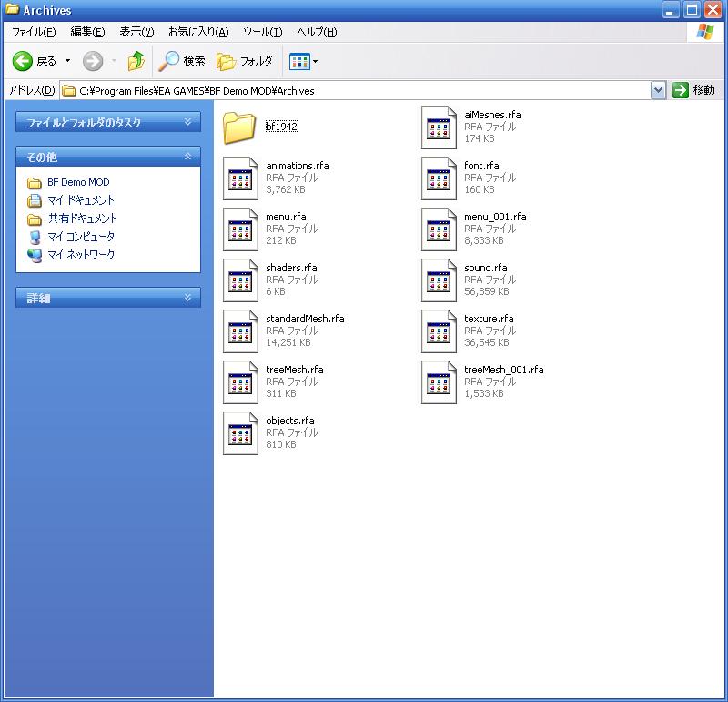The image size is (728, 702).
Task: Open 共有ドキュメント link
Action: point(82,219)
